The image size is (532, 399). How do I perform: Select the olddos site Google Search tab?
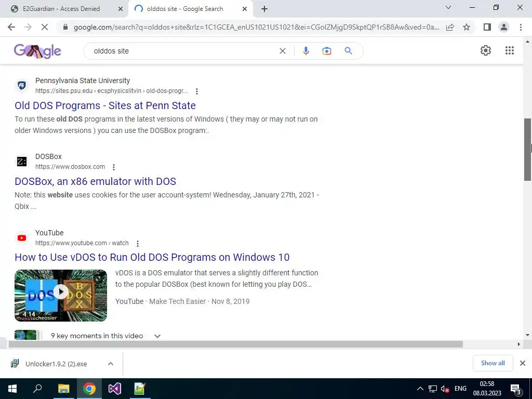(x=185, y=9)
